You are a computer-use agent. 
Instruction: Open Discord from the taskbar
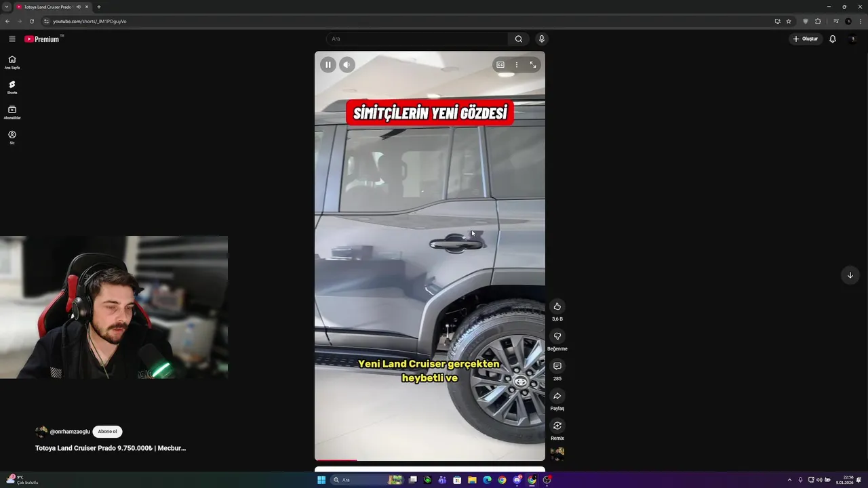pyautogui.click(x=517, y=480)
